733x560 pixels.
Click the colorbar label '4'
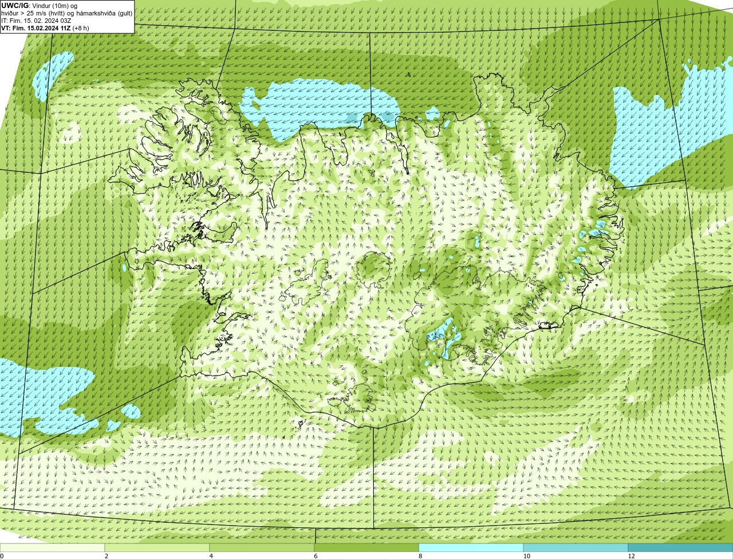coord(211,556)
